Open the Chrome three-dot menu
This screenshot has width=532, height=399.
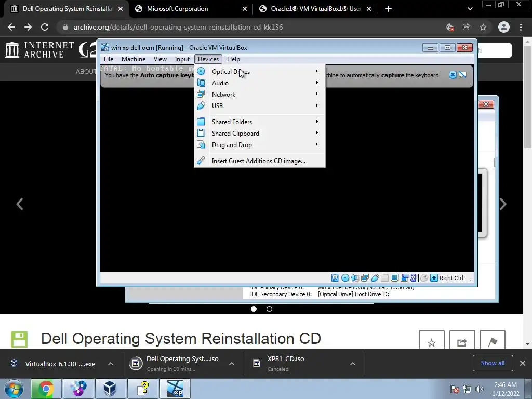pos(521,27)
